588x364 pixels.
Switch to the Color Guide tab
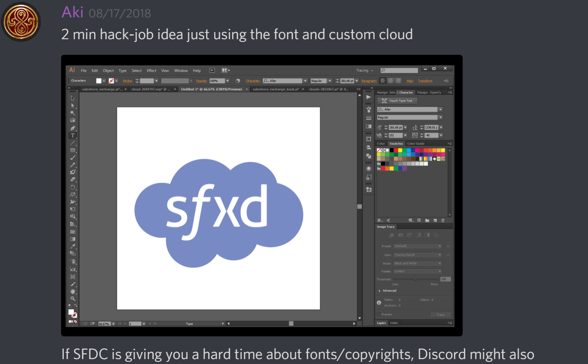pyautogui.click(x=415, y=143)
